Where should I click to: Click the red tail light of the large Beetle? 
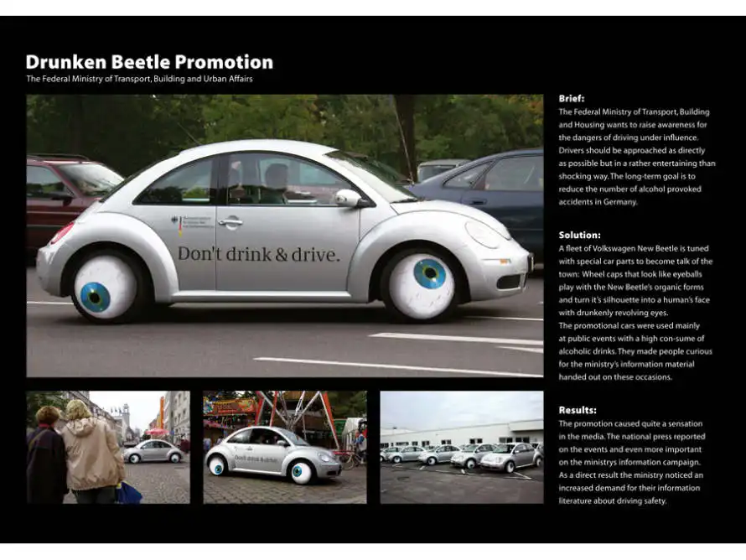pos(61,232)
